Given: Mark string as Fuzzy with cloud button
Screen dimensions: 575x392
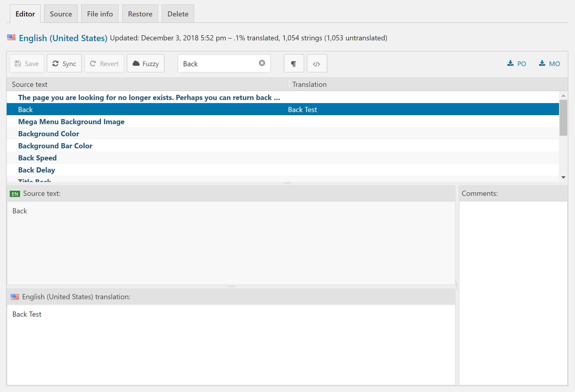Looking at the screenshot, I should tap(146, 63).
